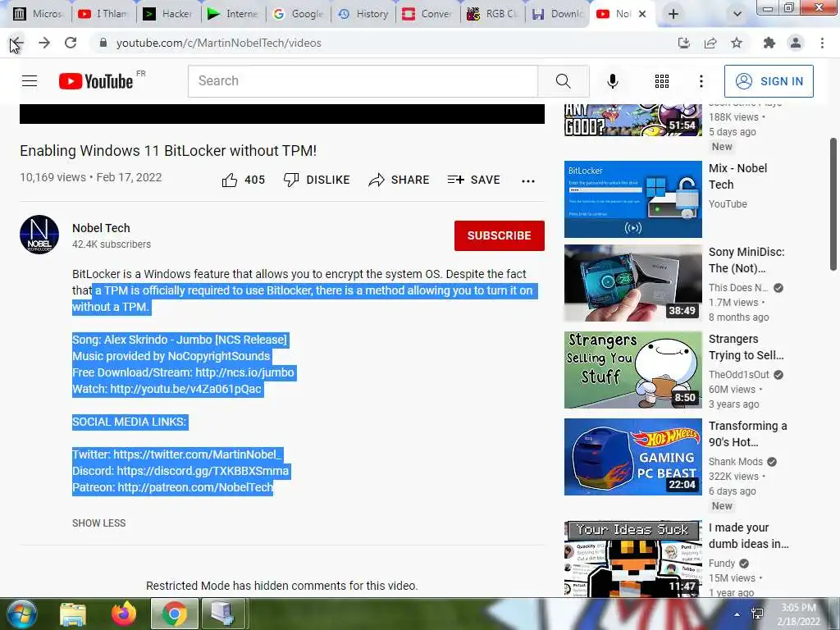The image size is (840, 630).
Task: Open Windows Explorer from taskbar
Action: 73,614
